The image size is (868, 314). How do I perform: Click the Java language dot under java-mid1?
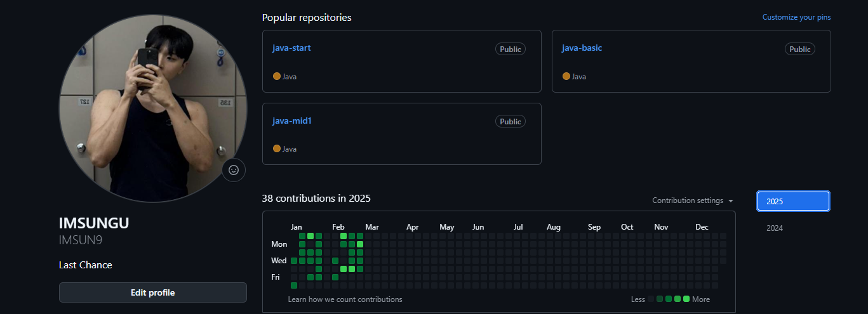277,148
